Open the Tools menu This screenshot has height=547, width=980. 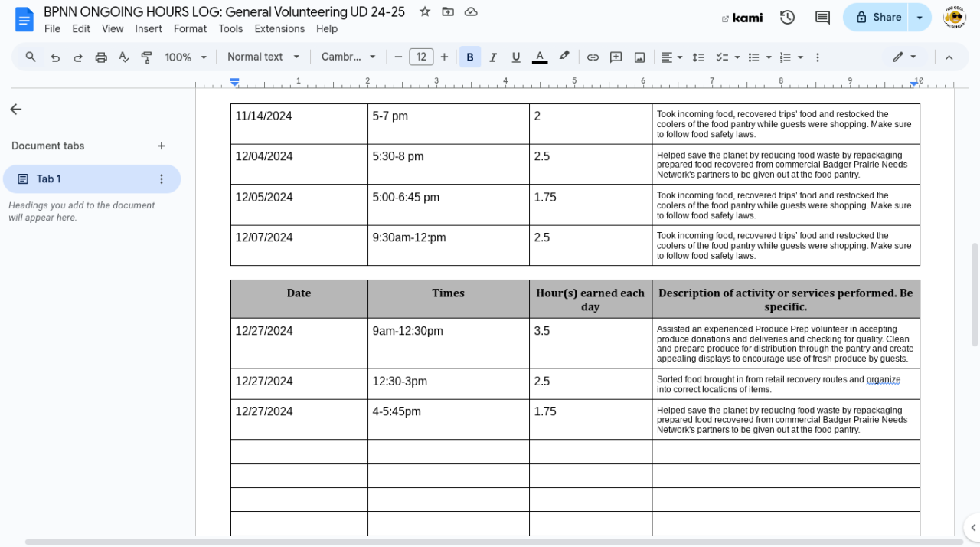click(x=230, y=28)
